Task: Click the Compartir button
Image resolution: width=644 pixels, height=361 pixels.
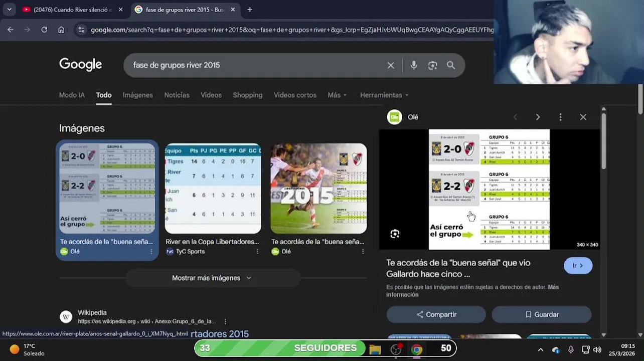Action: 436,314
